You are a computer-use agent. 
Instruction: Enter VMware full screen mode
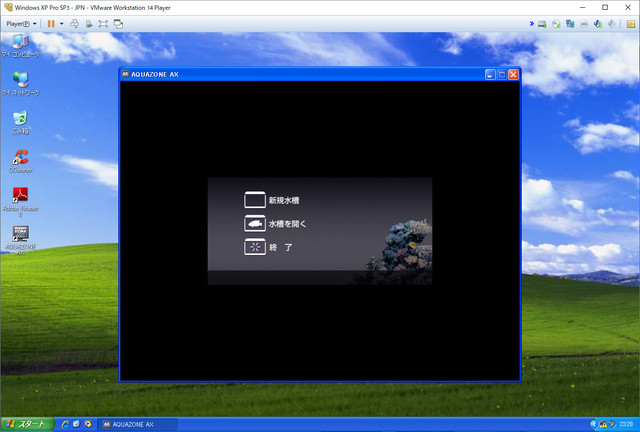[103, 24]
